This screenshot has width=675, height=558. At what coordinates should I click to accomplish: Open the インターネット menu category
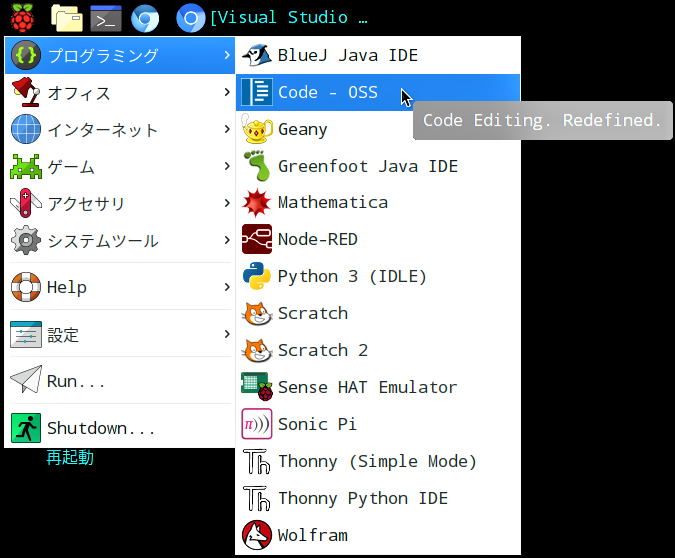click(120, 129)
